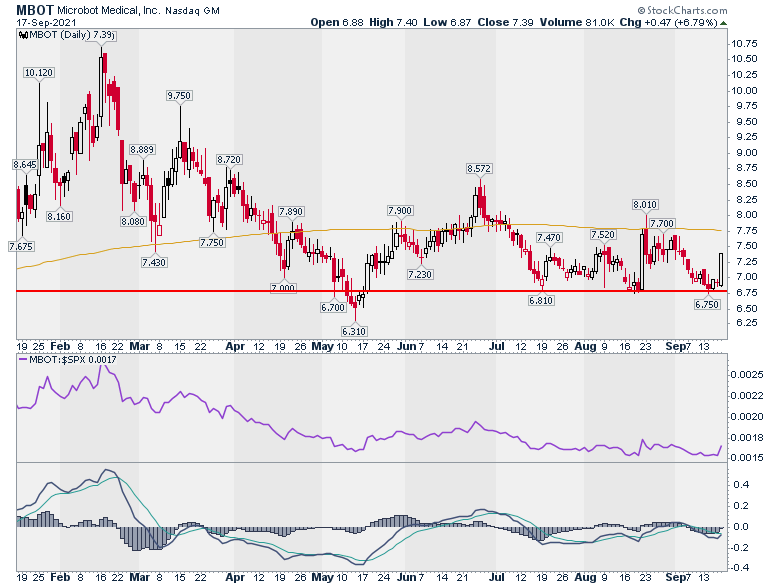
Task: Click the Low 6.87 value
Action: point(447,22)
